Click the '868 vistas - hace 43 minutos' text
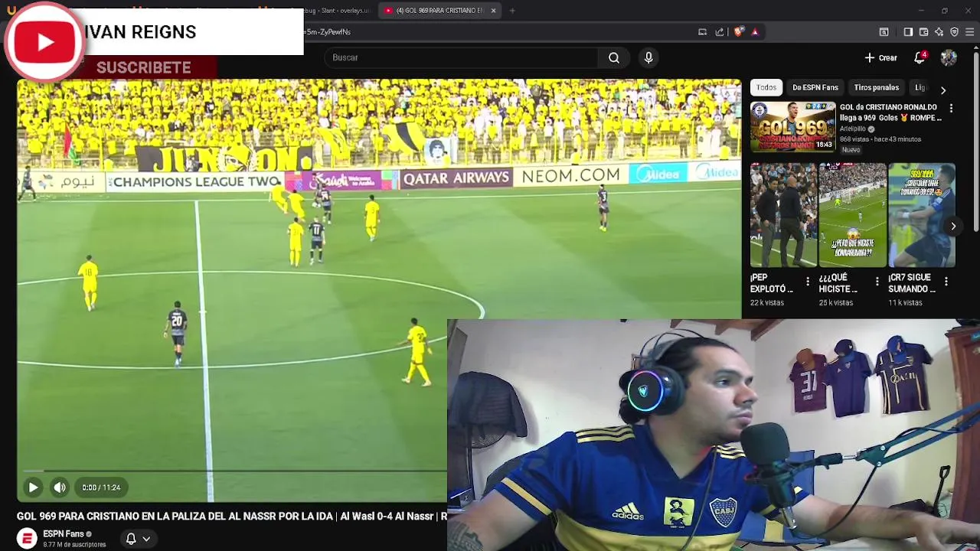Screen dimensions: 980x551 [x=880, y=139]
